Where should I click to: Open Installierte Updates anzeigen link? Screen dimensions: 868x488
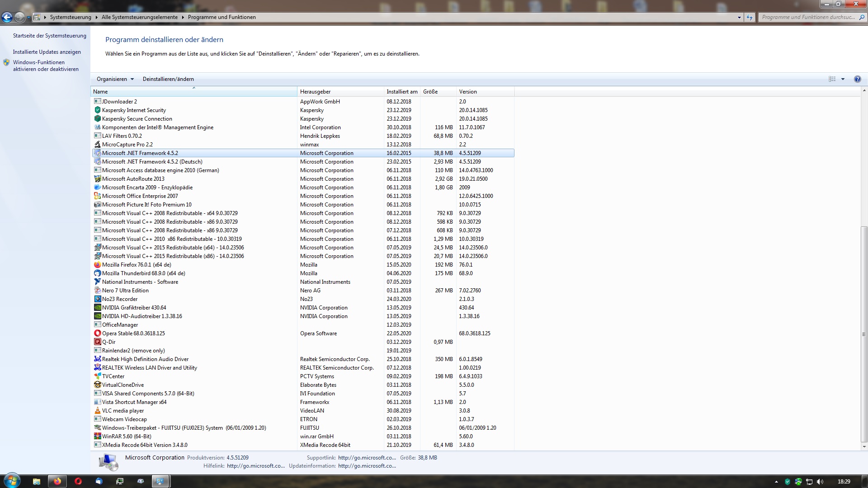click(x=47, y=52)
